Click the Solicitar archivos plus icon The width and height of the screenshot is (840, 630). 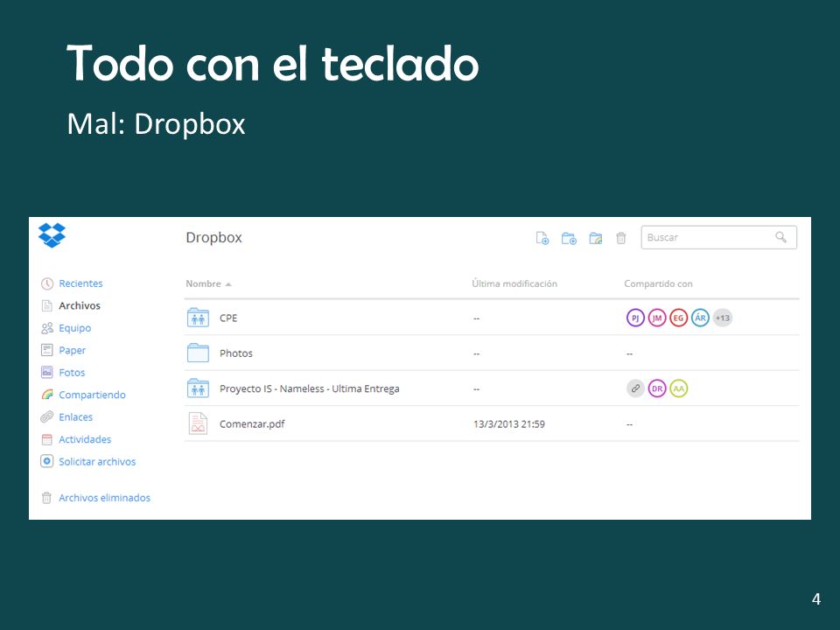tap(47, 461)
